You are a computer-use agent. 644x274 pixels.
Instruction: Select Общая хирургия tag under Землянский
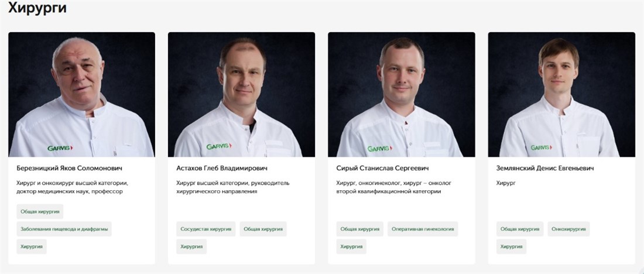[x=520, y=230]
